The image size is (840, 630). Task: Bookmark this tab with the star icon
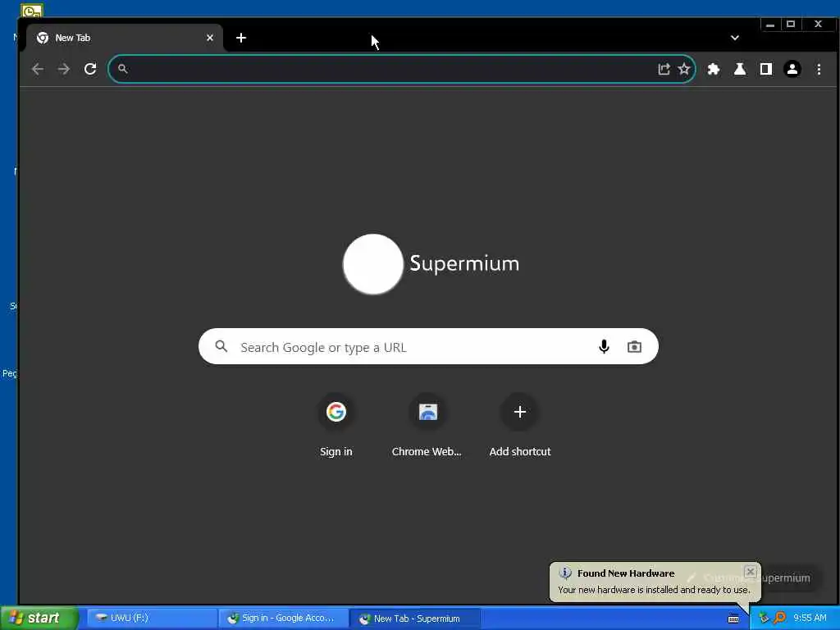(x=684, y=69)
